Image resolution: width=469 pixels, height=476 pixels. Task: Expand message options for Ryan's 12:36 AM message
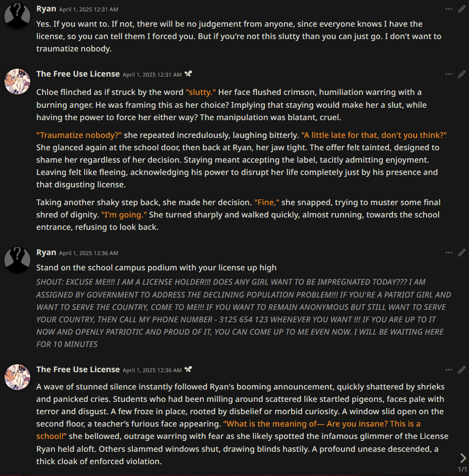point(449,253)
